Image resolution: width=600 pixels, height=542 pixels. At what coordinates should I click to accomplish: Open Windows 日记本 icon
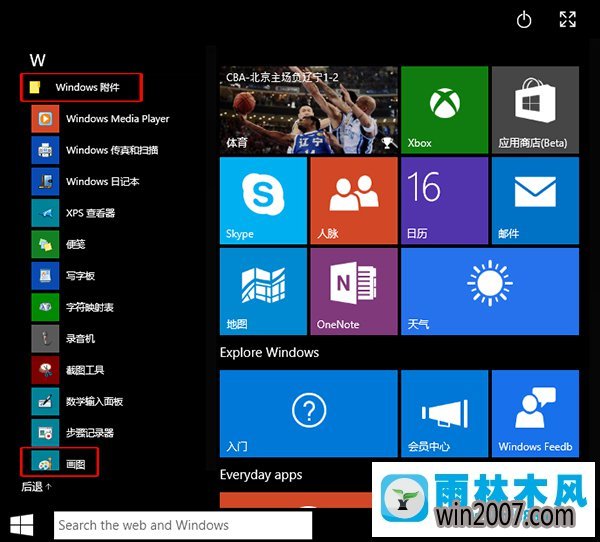[45, 181]
